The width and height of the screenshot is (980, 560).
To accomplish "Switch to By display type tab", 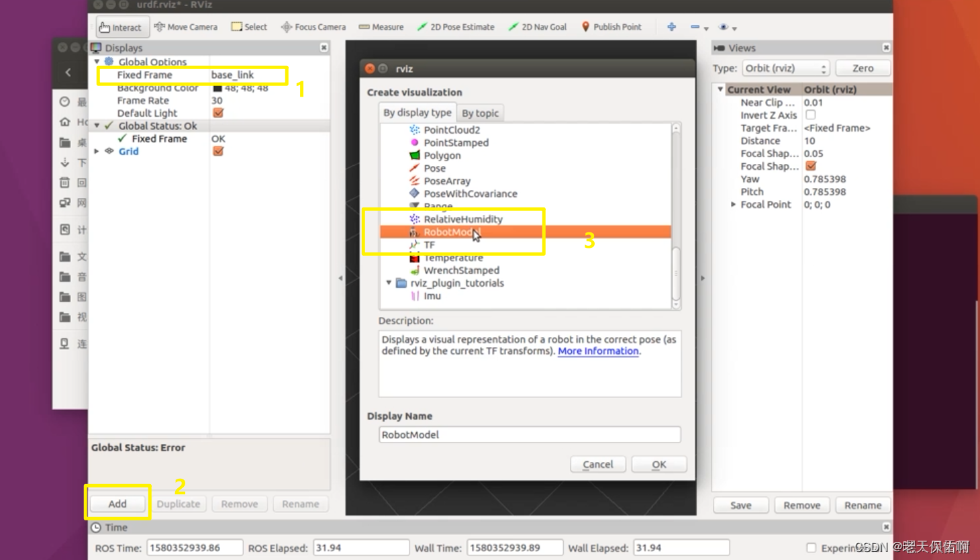I will (x=417, y=113).
